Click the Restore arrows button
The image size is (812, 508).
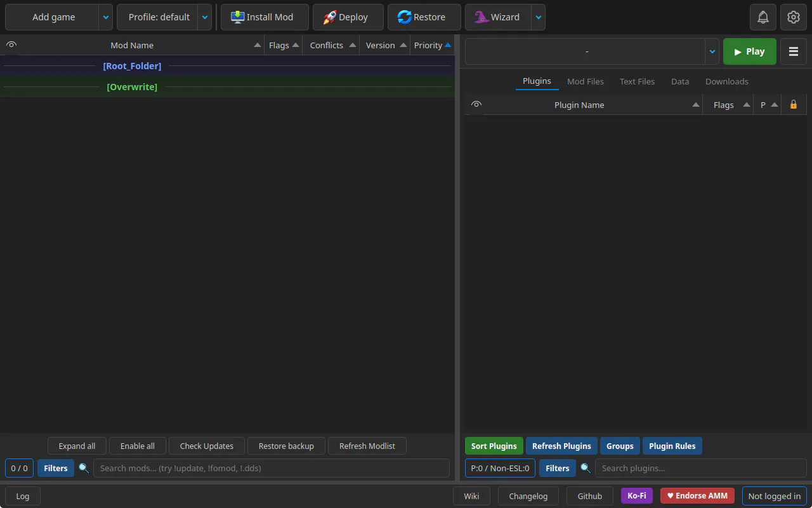tap(424, 17)
